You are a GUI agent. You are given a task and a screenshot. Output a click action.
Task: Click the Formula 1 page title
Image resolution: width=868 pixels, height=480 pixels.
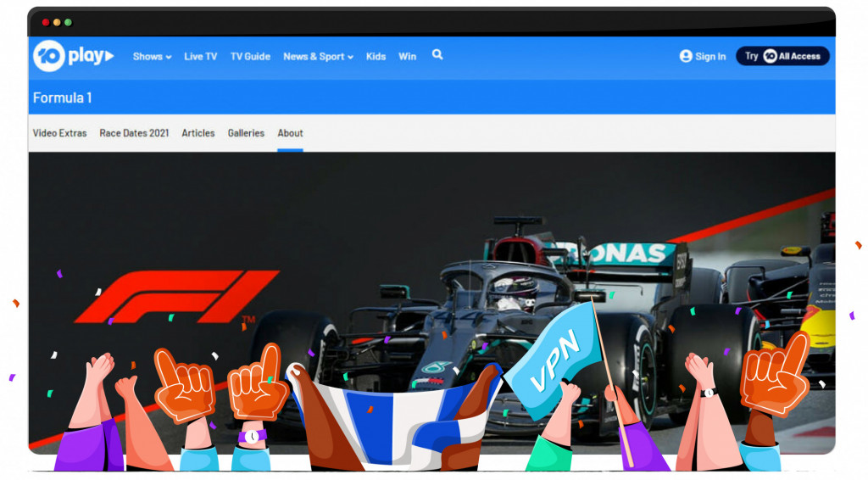[x=63, y=98]
